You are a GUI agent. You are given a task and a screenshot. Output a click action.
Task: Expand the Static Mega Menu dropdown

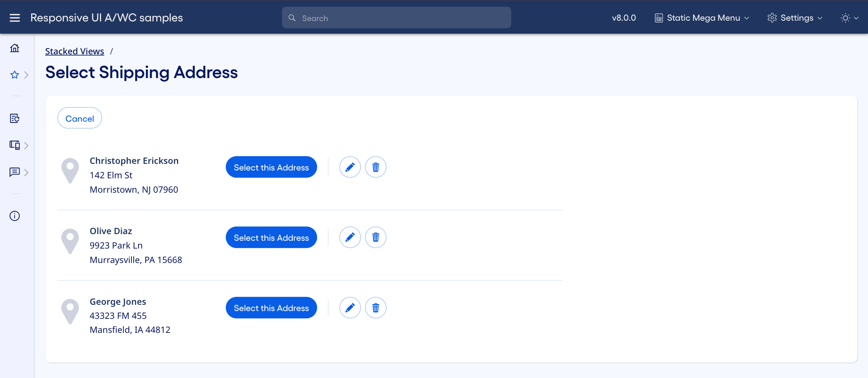pos(702,18)
